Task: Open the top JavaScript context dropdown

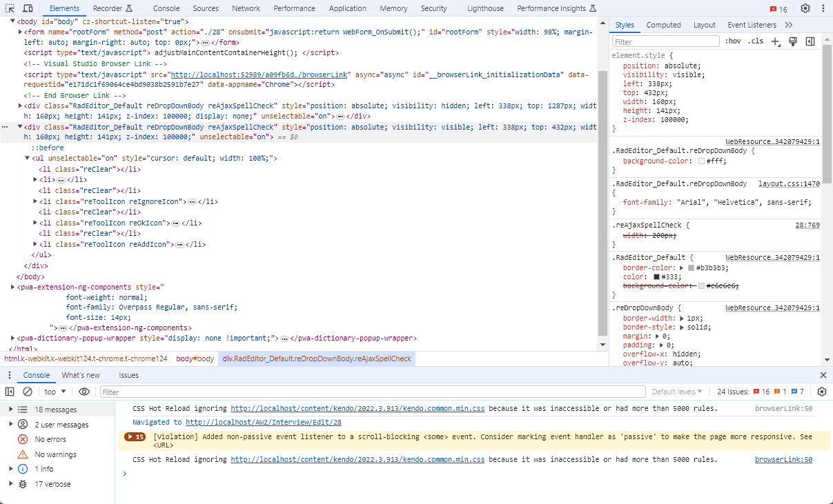Action: pos(55,392)
